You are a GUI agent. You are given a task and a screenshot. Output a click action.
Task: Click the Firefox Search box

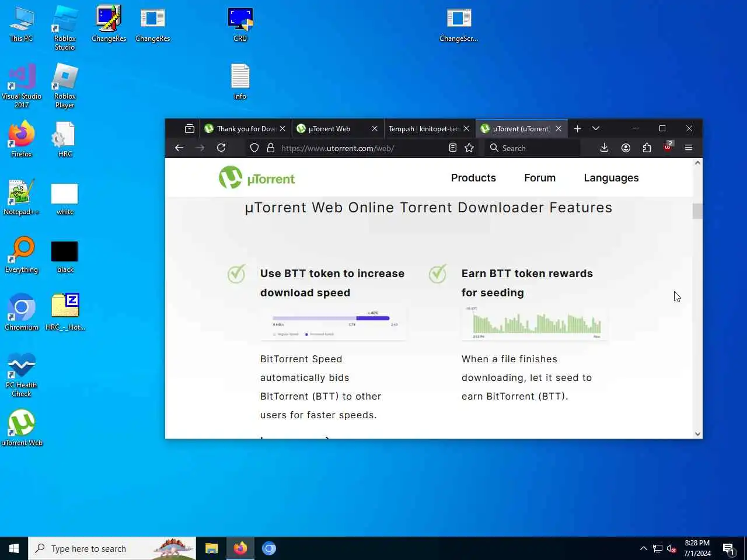coord(532,148)
